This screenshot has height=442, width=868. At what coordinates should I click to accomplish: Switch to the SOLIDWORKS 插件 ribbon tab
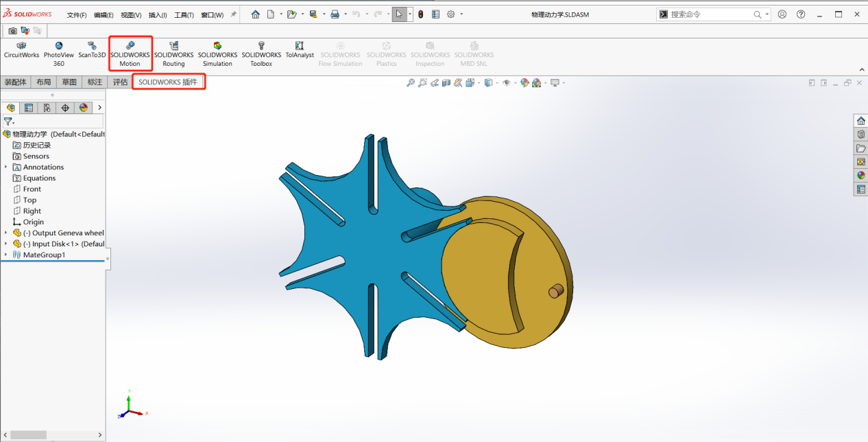point(168,82)
